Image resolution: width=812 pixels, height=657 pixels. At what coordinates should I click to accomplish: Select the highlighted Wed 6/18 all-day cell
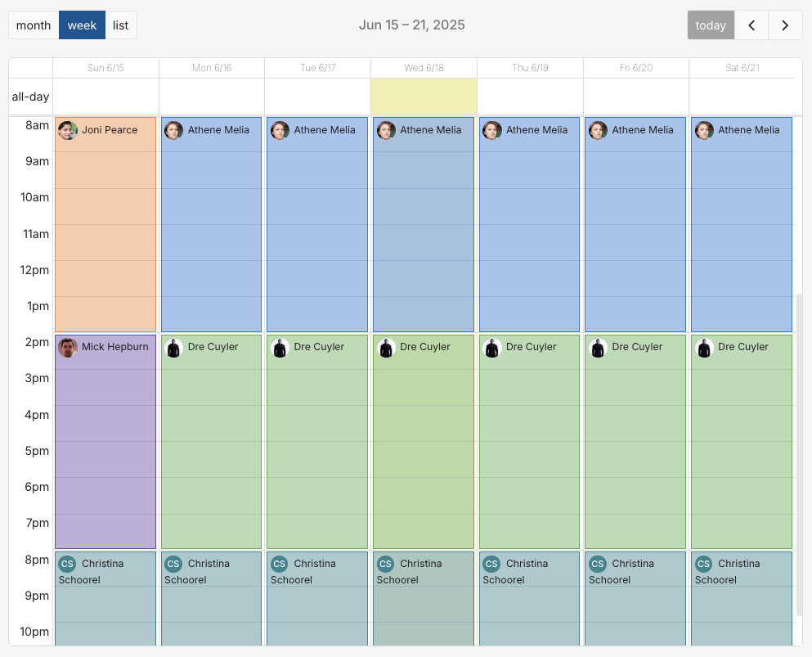423,96
